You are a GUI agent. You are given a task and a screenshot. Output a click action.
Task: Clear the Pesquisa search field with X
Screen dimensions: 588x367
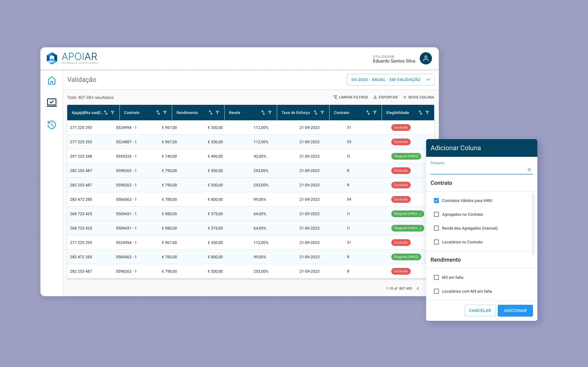pos(529,170)
